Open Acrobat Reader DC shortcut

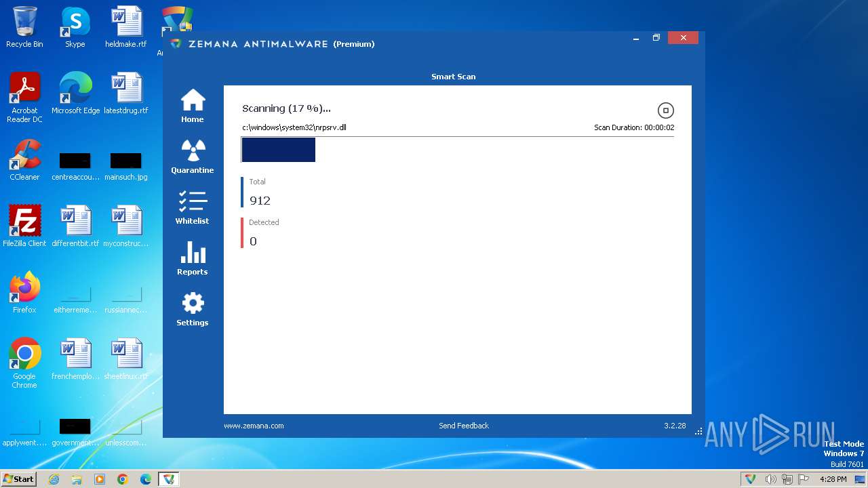(x=24, y=98)
